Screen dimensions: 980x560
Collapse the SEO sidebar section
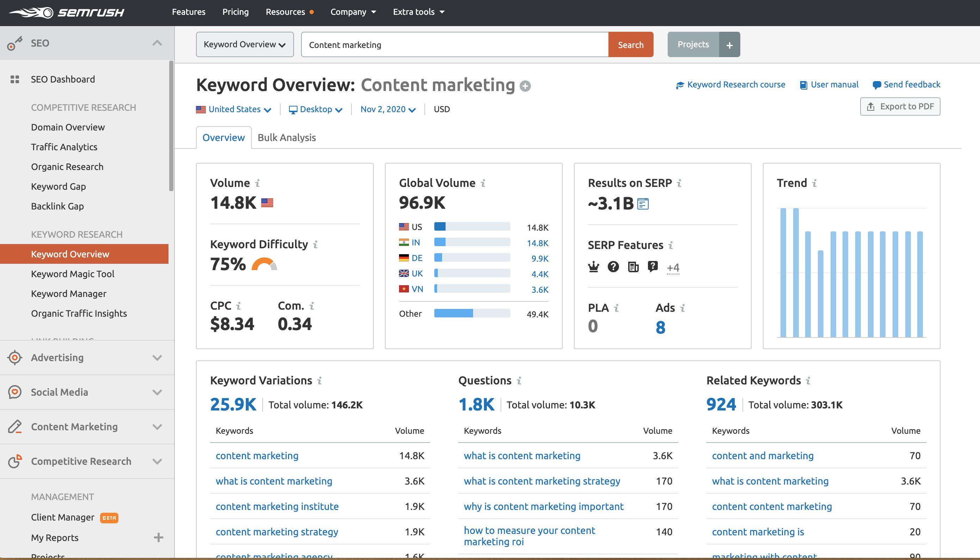click(x=157, y=43)
